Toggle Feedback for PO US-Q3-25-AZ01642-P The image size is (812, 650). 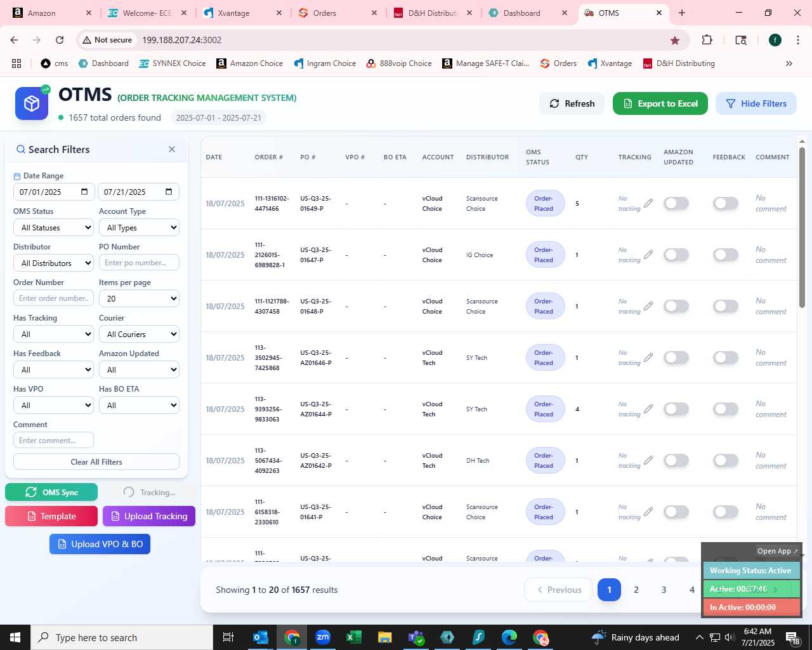click(726, 460)
